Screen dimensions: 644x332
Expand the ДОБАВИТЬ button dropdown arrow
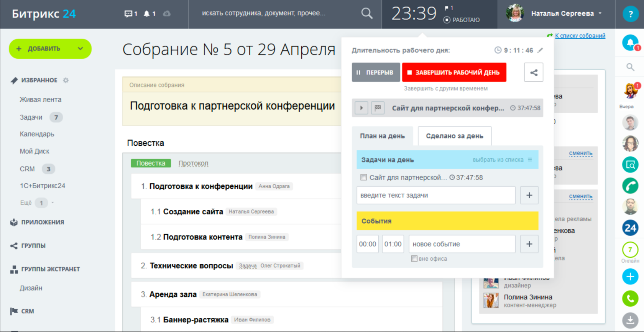coord(80,49)
